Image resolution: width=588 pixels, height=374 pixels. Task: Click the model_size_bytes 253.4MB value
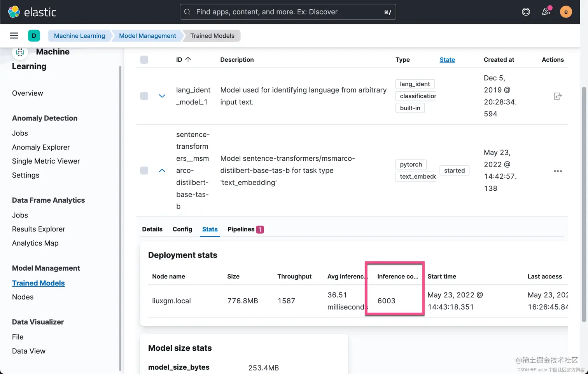click(264, 368)
